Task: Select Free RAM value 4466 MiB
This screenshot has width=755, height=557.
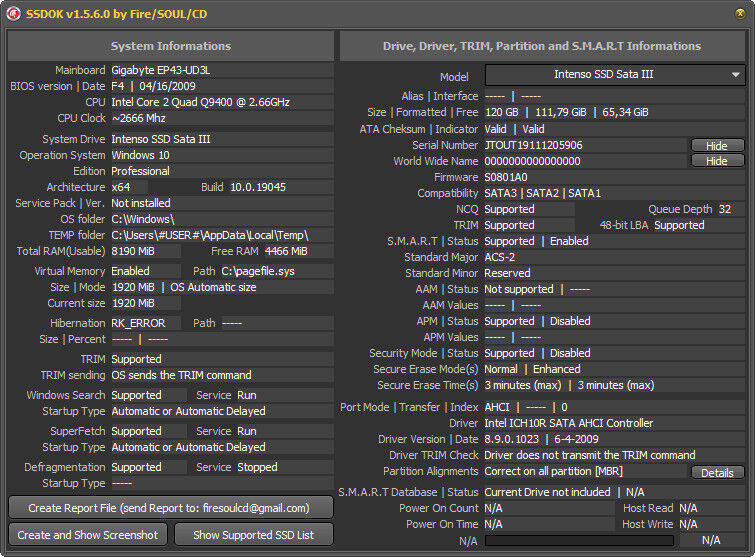Action: [x=286, y=251]
